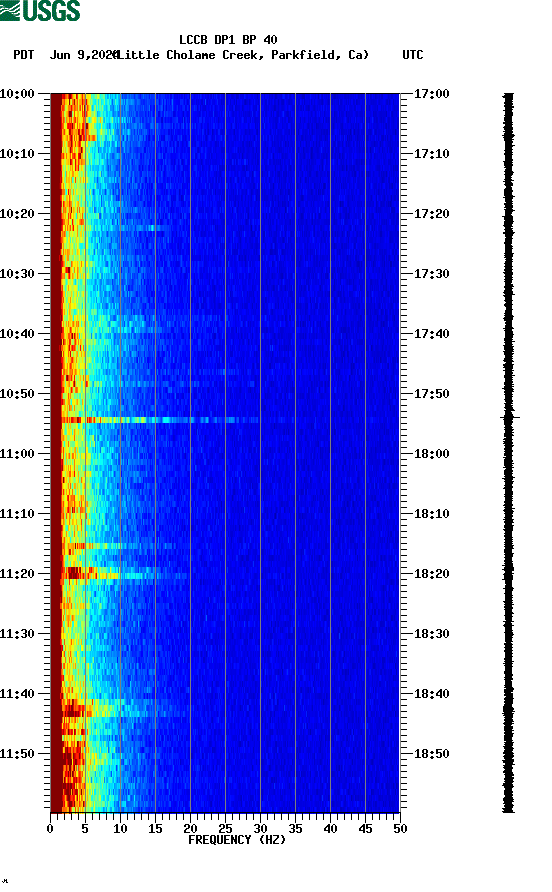Click the 18:10 UTC time label
Viewport: 552px width, 892px height.
pos(431,514)
